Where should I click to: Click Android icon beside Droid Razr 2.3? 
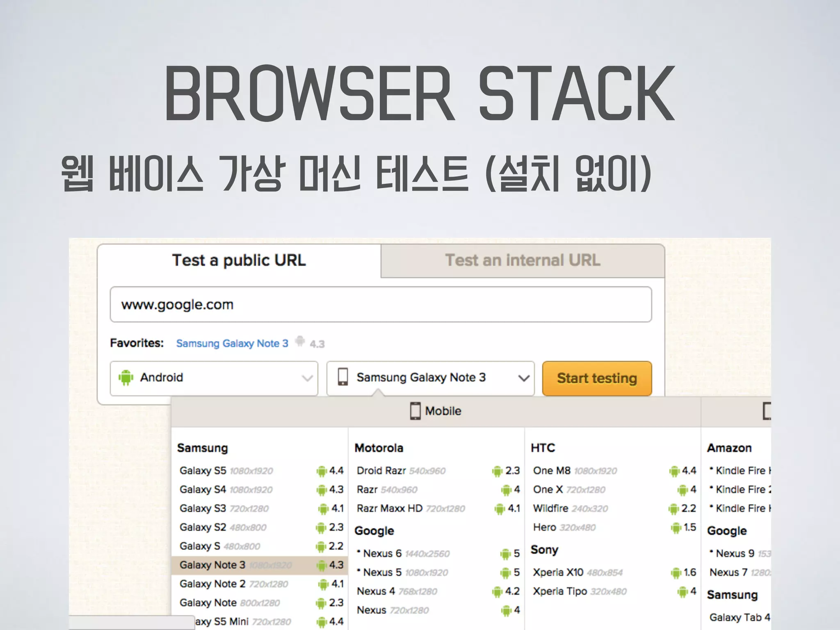point(497,471)
